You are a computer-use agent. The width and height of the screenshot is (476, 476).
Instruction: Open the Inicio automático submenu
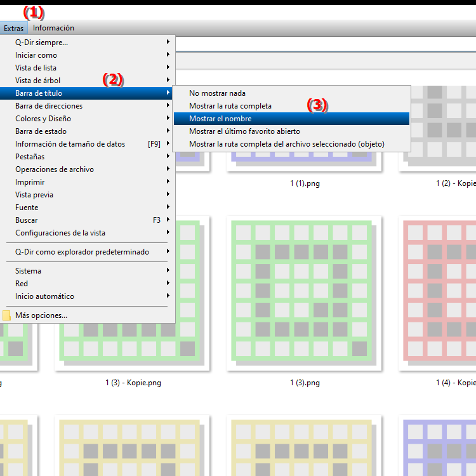(x=88, y=296)
